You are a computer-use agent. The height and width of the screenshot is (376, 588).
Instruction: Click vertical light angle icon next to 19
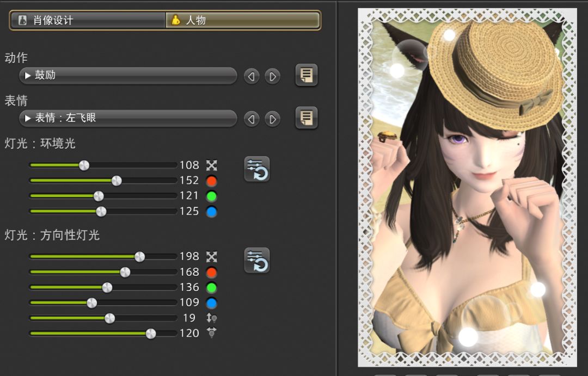point(211,318)
